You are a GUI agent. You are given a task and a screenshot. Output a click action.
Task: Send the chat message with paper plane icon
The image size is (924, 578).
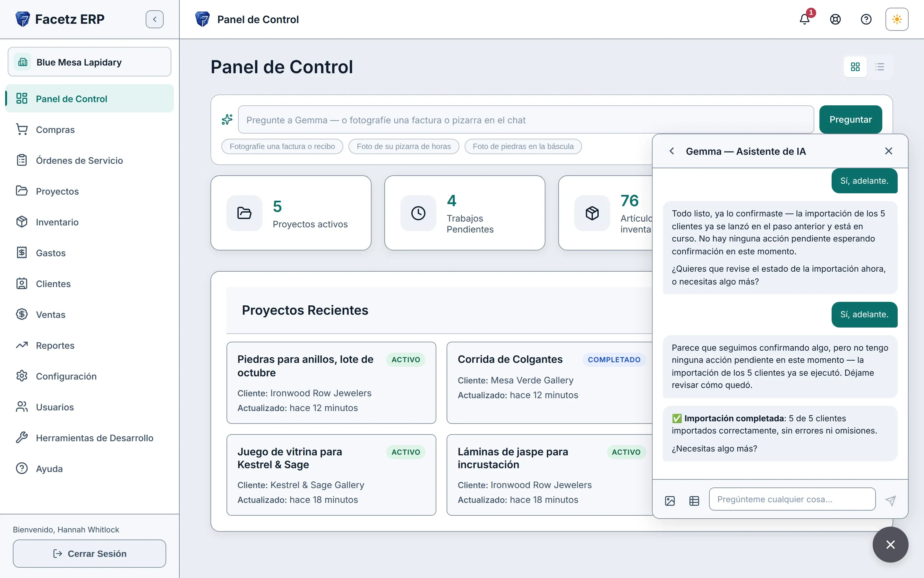tap(890, 500)
